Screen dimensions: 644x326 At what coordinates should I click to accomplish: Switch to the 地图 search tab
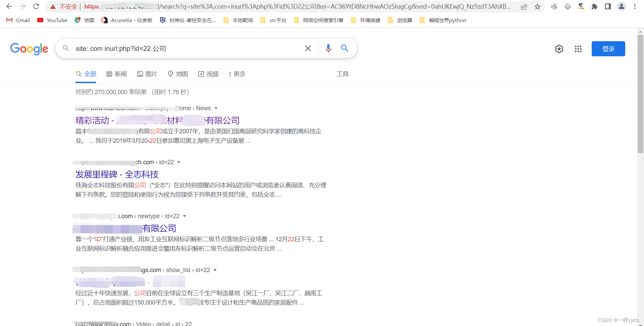(178, 74)
